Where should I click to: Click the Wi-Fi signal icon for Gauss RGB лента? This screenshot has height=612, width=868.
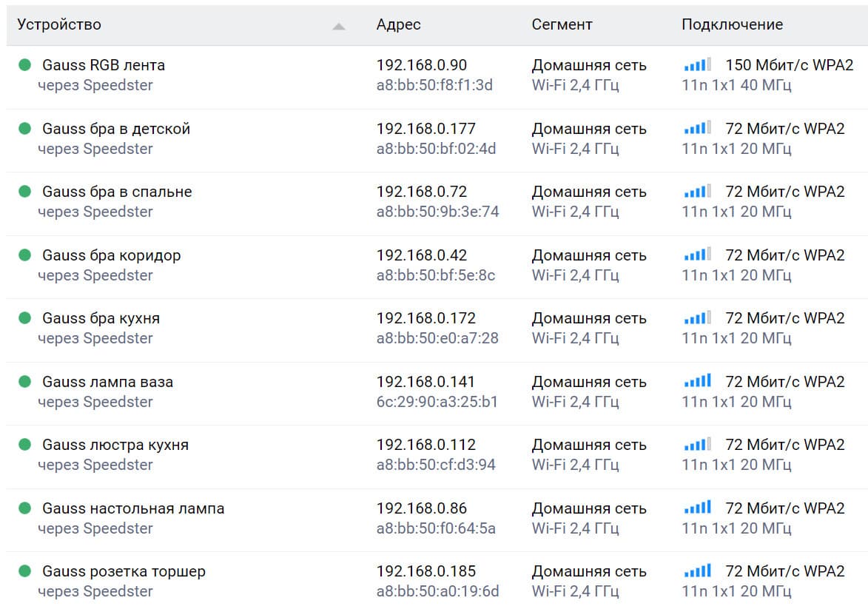697,65
